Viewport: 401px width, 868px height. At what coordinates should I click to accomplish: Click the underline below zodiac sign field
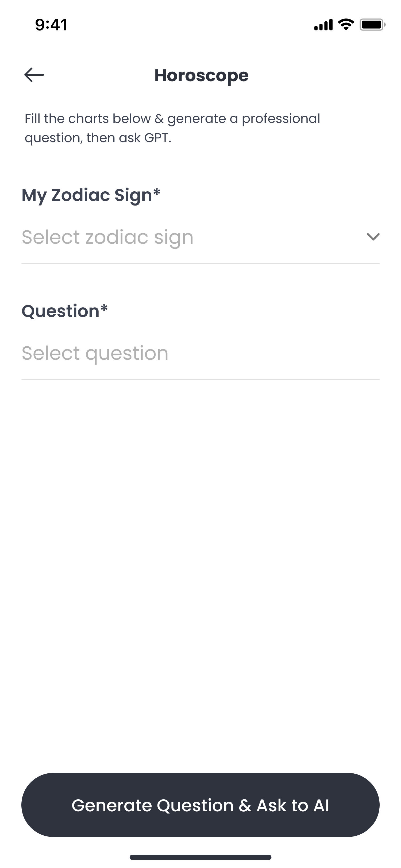click(200, 263)
